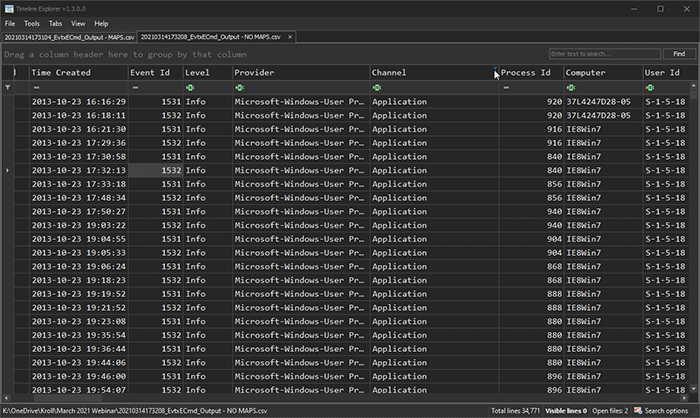Open Process Id filter operator icon
This screenshot has width=700, height=418.
[x=506, y=88]
